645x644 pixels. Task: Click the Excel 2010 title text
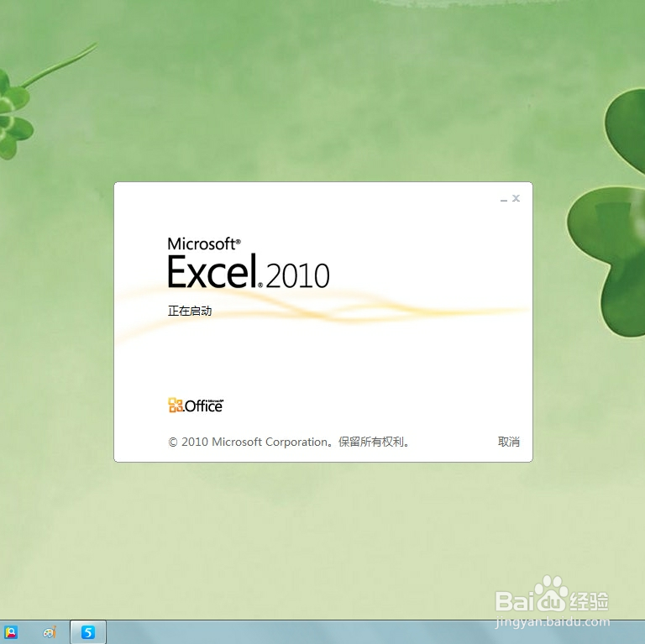249,271
